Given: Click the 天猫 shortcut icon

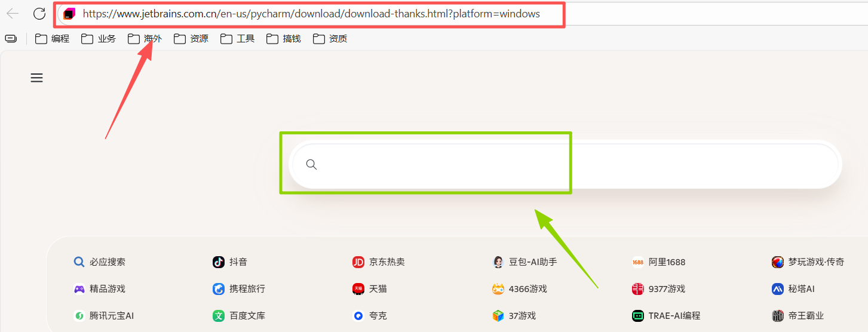Looking at the screenshot, I should coord(358,288).
